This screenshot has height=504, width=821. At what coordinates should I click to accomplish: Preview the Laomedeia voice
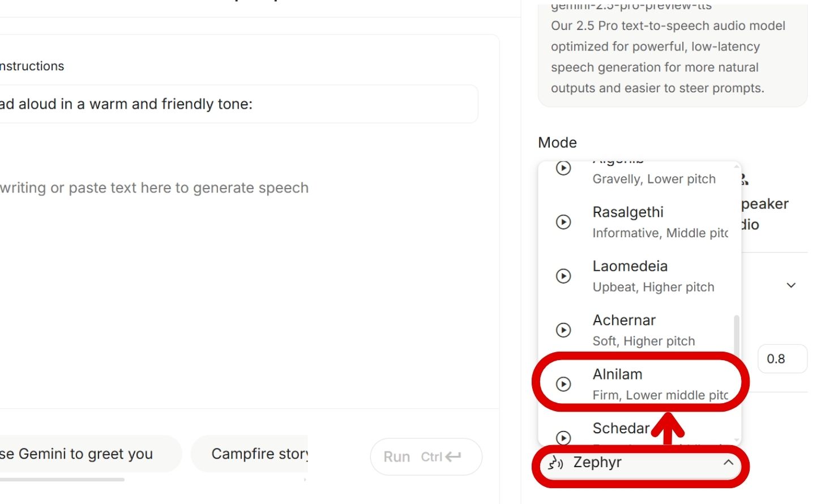click(563, 276)
